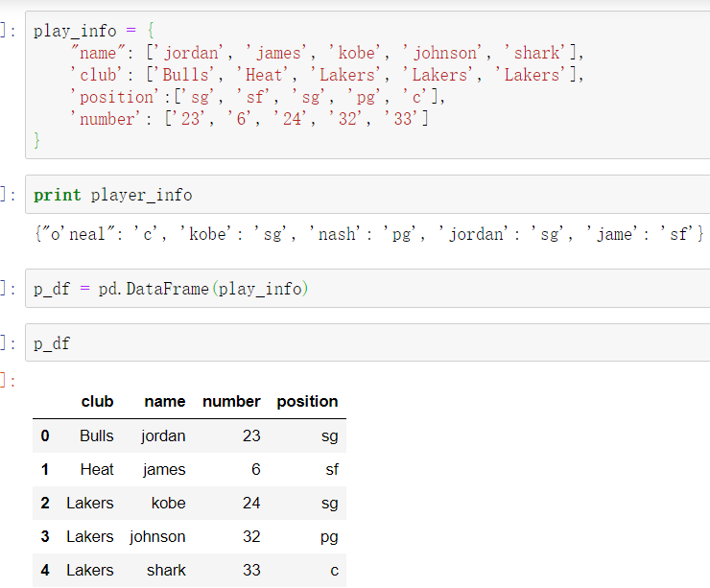Select the 'james' name cell in the table
Viewport: 710px width, 588px height.
[x=164, y=469]
